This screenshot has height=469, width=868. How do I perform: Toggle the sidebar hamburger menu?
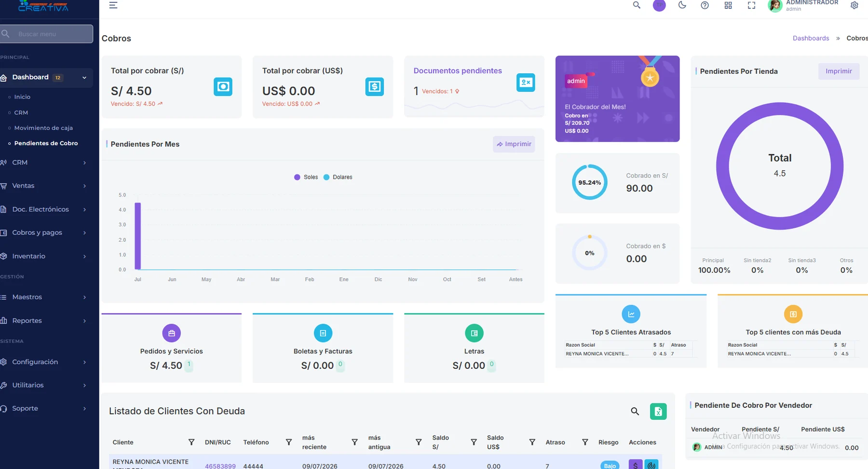click(x=113, y=5)
